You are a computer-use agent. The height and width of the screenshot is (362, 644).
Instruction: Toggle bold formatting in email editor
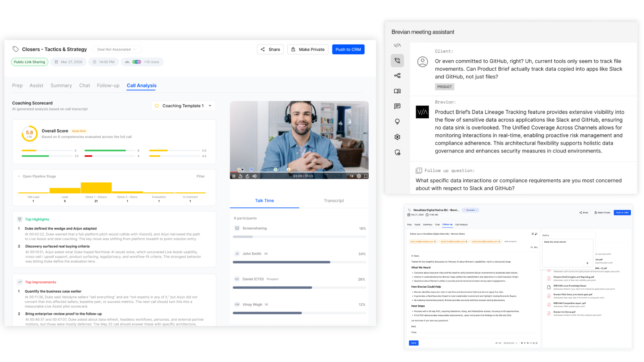(522, 343)
